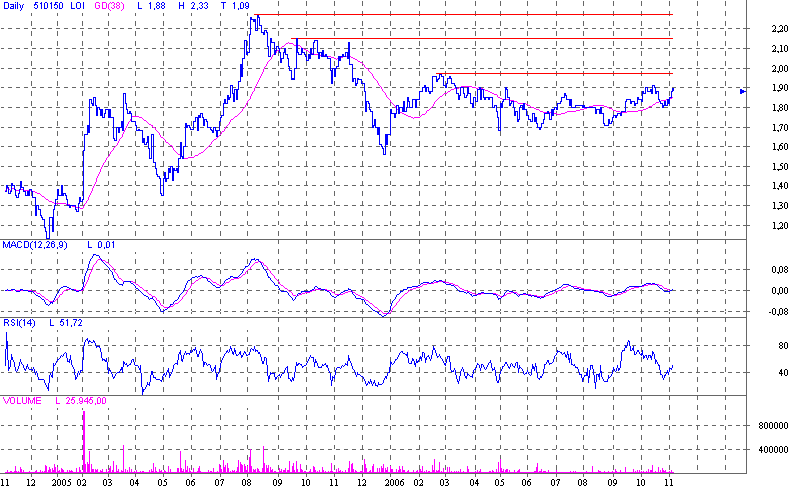The height and width of the screenshot is (491, 792).
Task: Click the high value 'H 2,33'
Action: click(x=192, y=6)
